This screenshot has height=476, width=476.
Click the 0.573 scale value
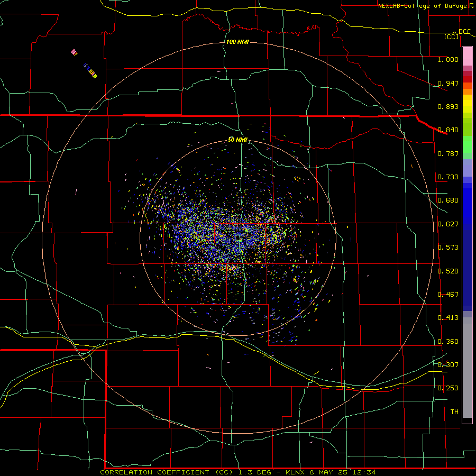tap(448, 247)
